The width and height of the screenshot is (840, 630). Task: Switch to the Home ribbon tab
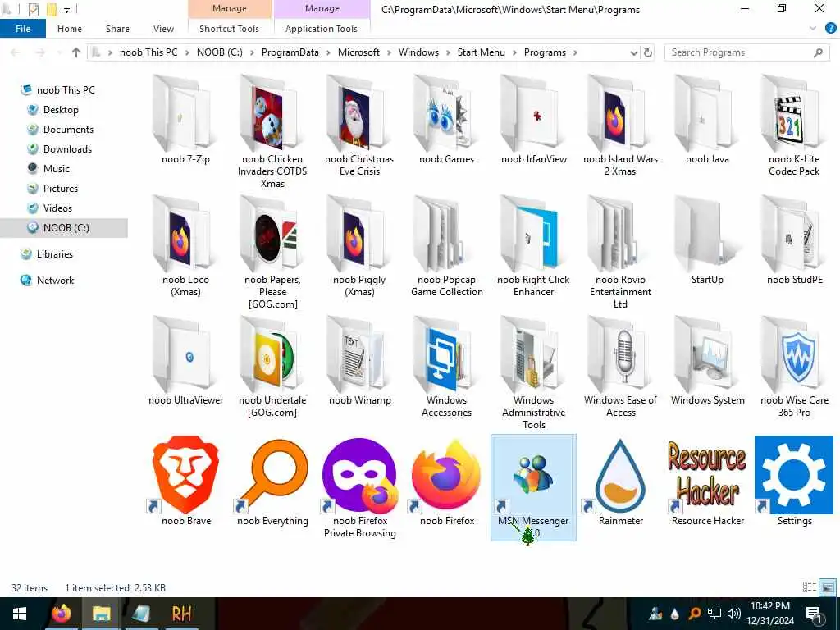(x=70, y=29)
